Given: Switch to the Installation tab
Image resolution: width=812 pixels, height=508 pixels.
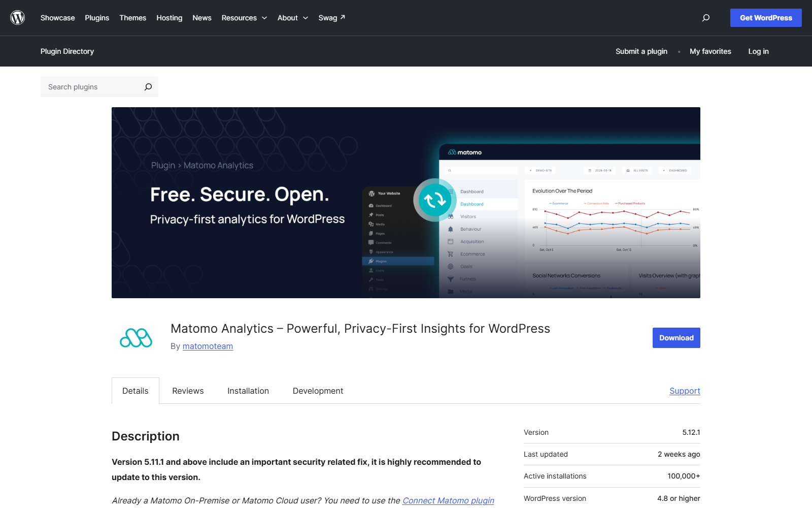Looking at the screenshot, I should point(248,391).
